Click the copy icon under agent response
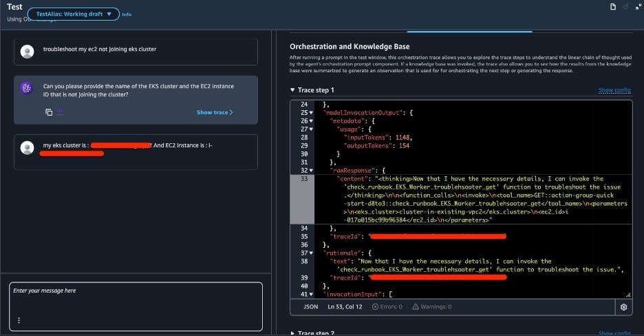The image size is (644, 336). pyautogui.click(x=49, y=112)
